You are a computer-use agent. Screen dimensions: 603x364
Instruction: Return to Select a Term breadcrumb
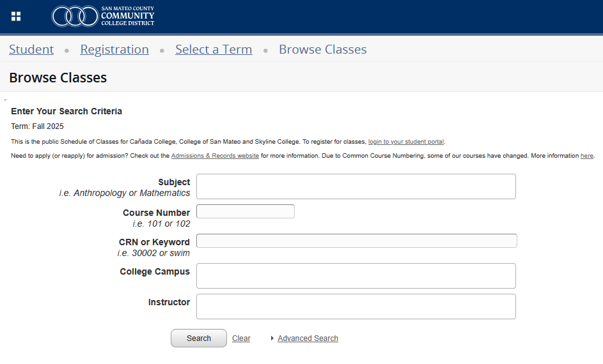[x=214, y=49]
